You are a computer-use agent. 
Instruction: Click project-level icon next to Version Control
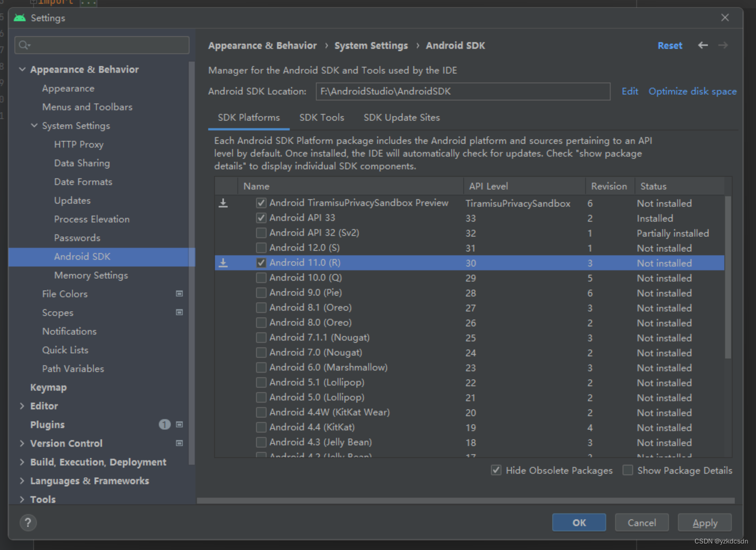point(180,443)
